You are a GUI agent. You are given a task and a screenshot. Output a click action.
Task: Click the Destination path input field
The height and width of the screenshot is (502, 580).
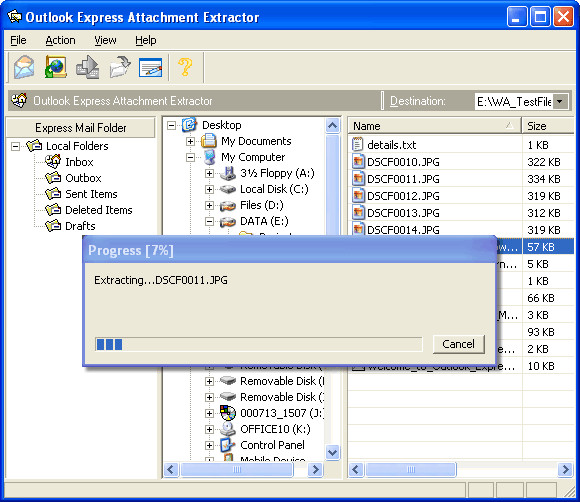(514, 101)
